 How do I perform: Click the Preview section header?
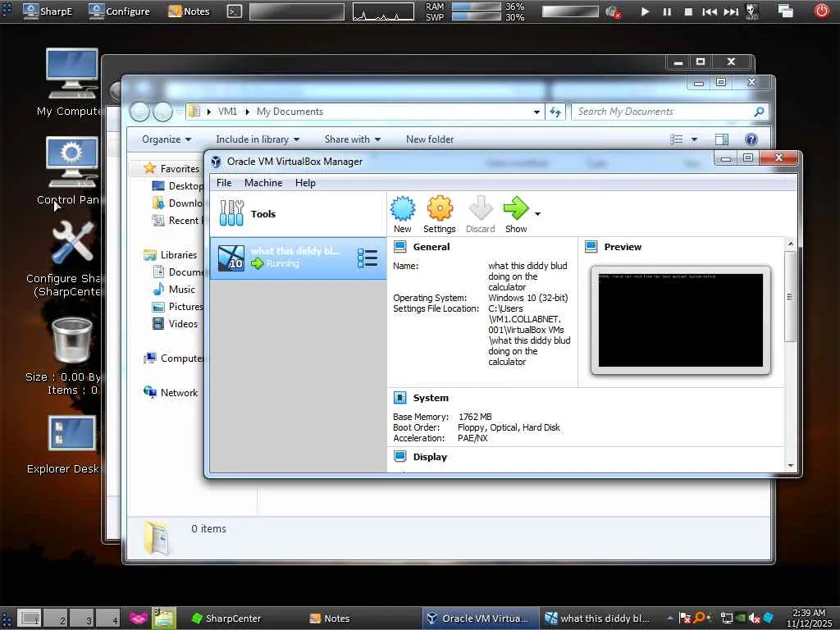click(x=623, y=247)
